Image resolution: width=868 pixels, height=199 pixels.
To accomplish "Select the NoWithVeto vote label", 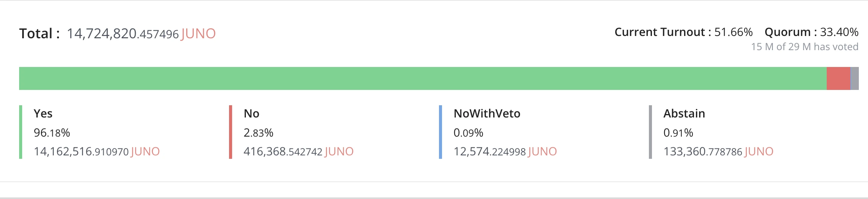I will (x=487, y=113).
